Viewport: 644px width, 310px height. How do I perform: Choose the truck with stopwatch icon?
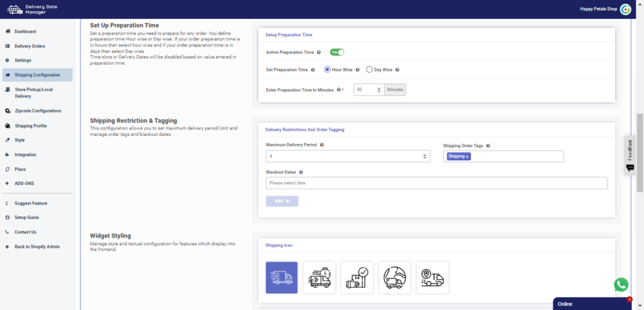[x=319, y=277]
